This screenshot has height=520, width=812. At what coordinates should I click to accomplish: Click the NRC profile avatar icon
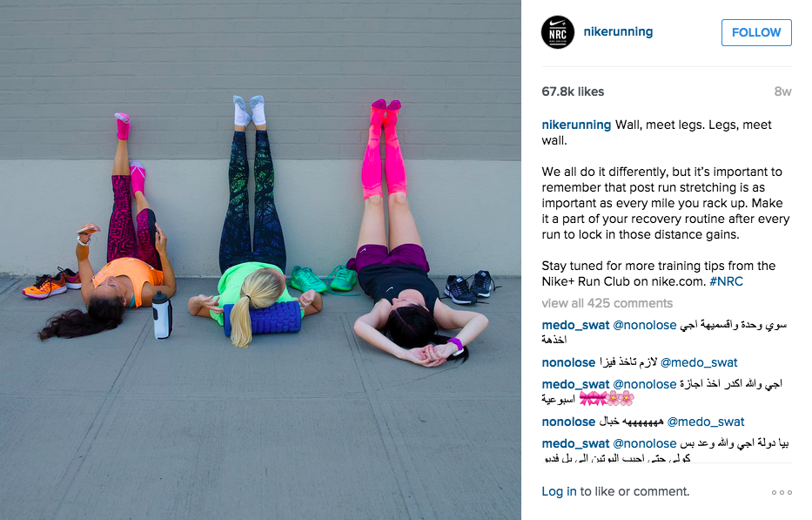click(558, 32)
